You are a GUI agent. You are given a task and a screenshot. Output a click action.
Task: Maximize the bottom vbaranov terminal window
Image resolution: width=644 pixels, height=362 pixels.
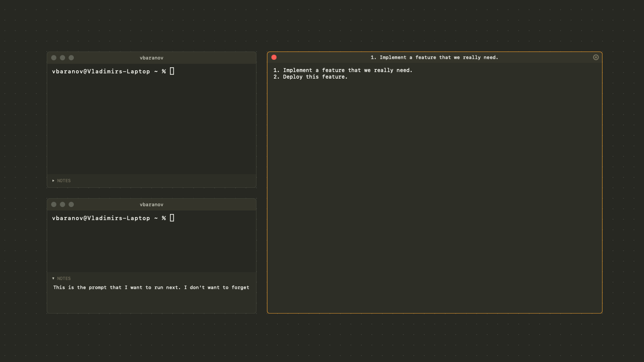coord(71,204)
